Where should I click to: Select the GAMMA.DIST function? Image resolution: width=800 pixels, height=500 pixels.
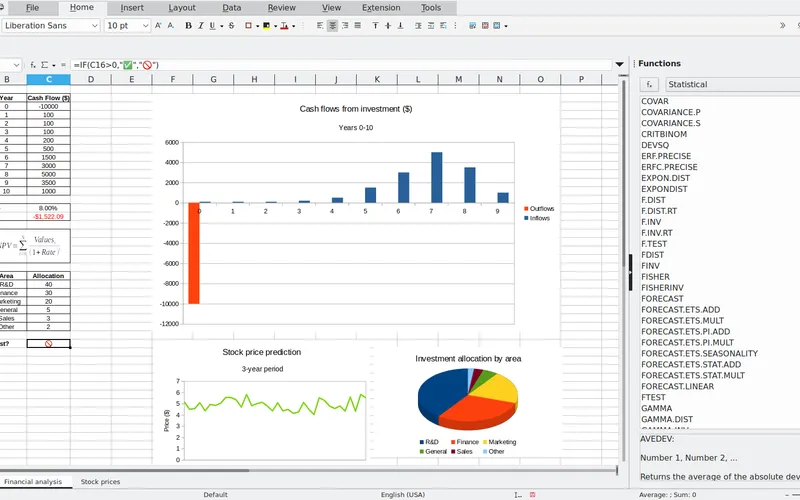(x=667, y=419)
